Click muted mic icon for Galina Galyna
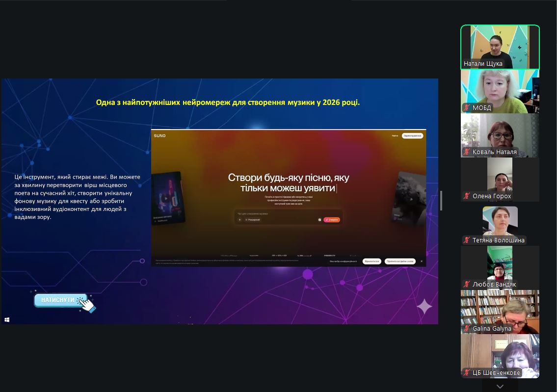The width and height of the screenshot is (557, 392). click(467, 329)
